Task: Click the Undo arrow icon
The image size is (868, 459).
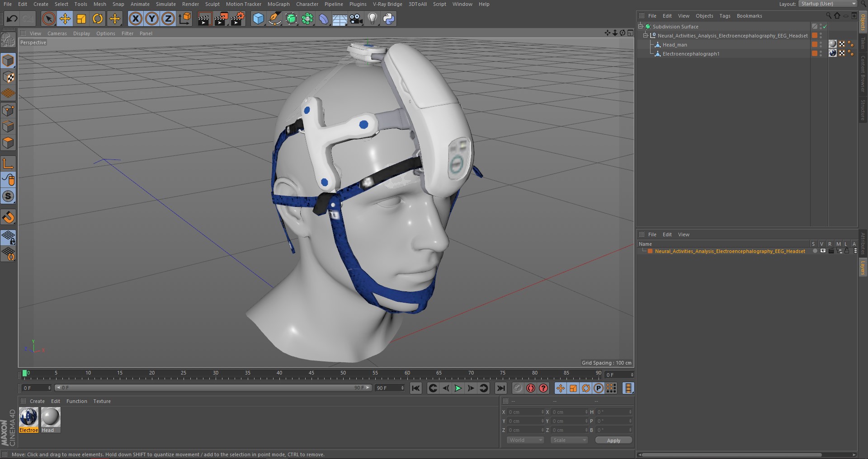Action: tap(12, 19)
